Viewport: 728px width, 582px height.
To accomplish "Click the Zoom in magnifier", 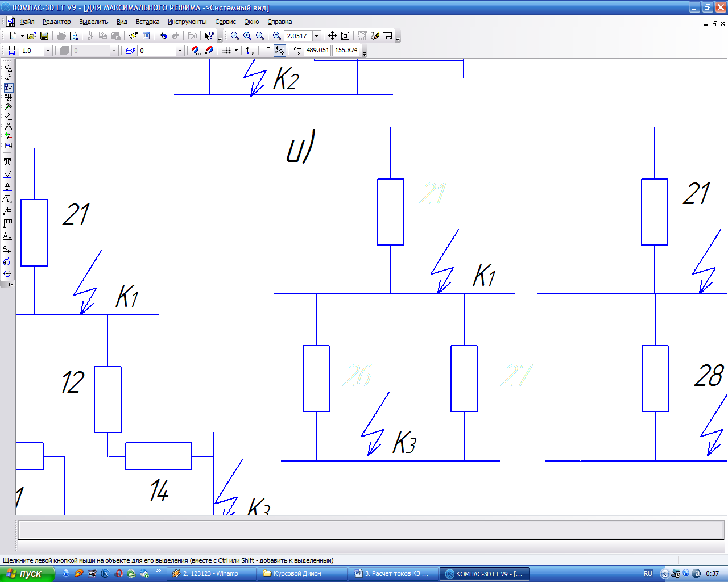I will (x=247, y=36).
